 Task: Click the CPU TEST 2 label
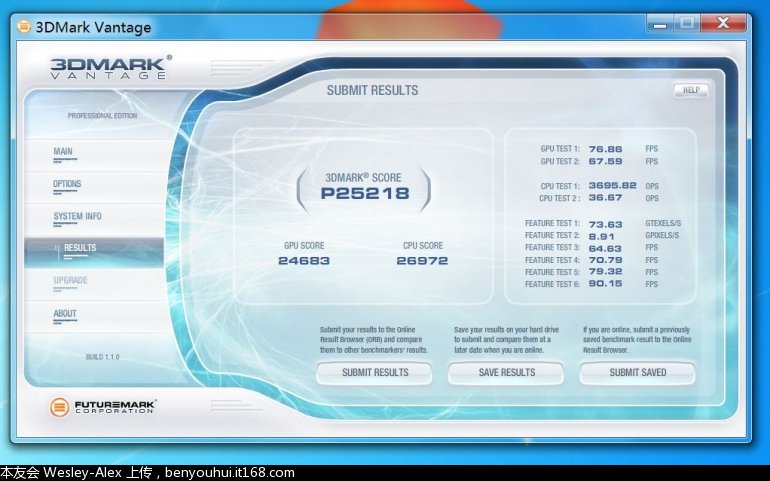[559, 198]
